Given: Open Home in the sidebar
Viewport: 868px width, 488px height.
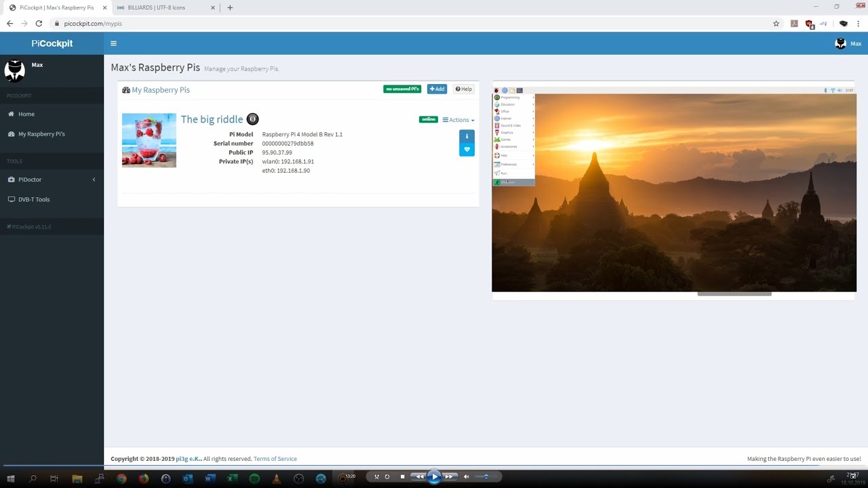Looking at the screenshot, I should click(x=52, y=114).
